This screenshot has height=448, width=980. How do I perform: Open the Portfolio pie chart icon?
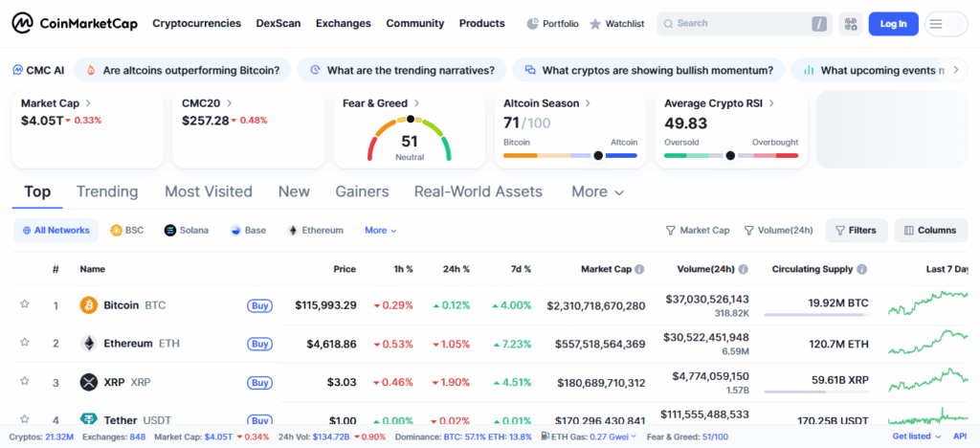click(x=532, y=24)
